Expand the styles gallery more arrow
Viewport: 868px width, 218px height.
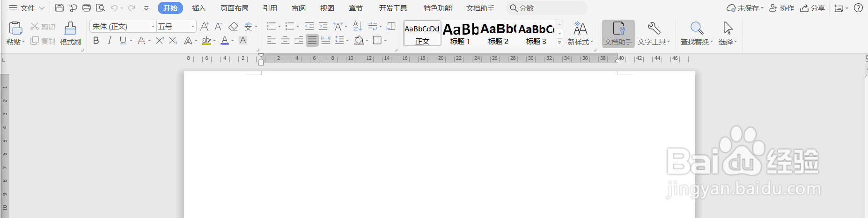tap(559, 43)
